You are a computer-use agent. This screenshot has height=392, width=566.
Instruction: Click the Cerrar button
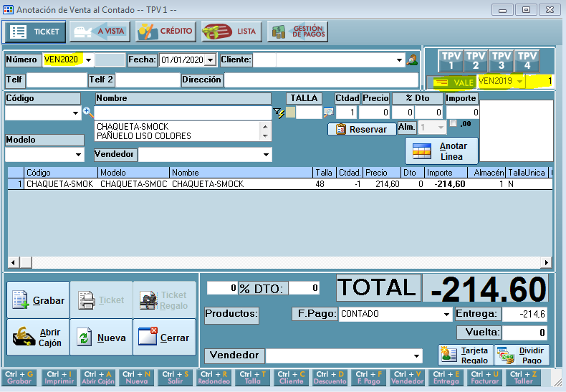click(x=165, y=338)
